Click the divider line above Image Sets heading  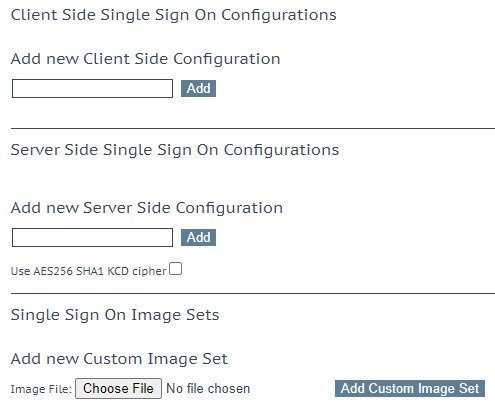pyautogui.click(x=253, y=294)
